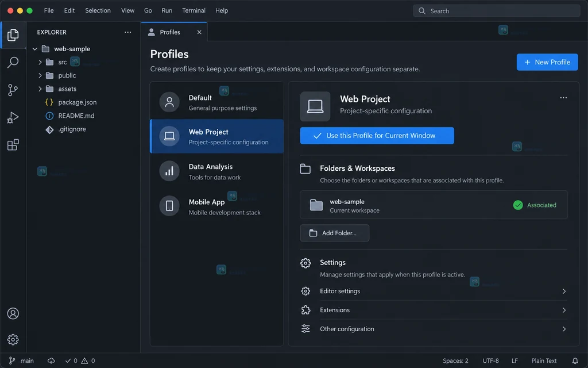The height and width of the screenshot is (368, 588).
Task: Open the Search view in activity bar
Action: (x=13, y=62)
